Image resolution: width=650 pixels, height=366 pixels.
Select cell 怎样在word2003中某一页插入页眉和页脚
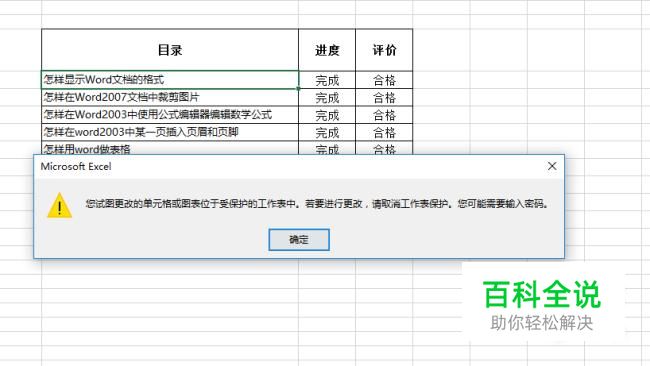170,132
